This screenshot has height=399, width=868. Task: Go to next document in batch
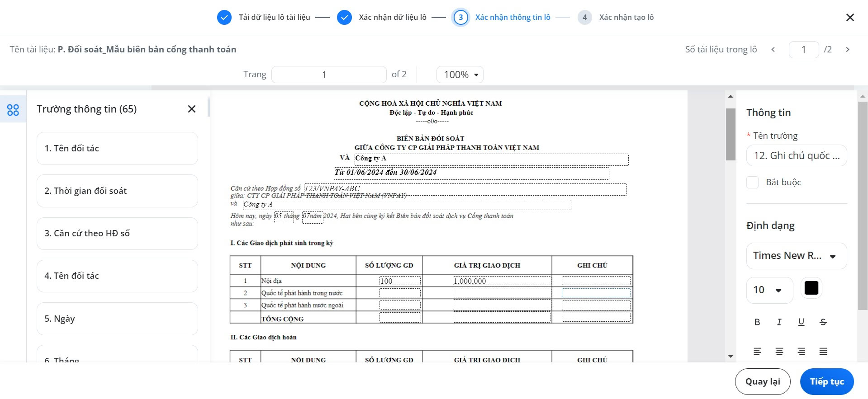[848, 50]
